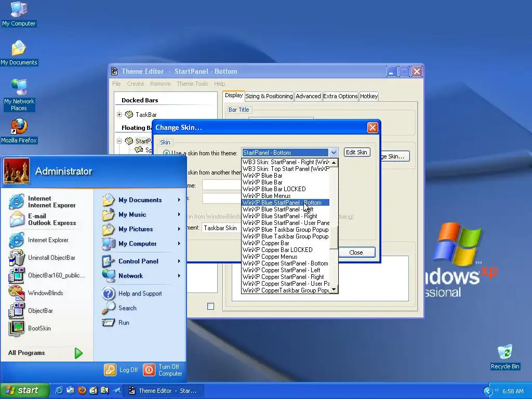Open My Network Places desktop icon
This screenshot has width=532, height=399.
[x=19, y=95]
